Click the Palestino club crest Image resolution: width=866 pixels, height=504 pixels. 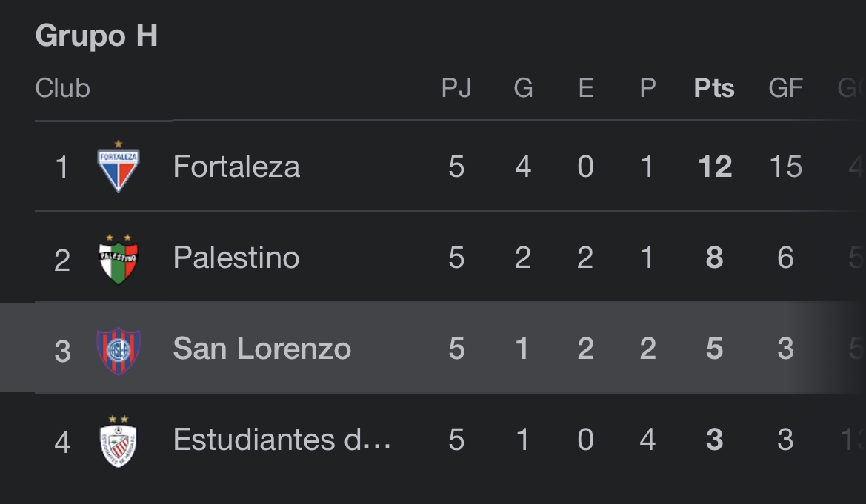pos(119,258)
